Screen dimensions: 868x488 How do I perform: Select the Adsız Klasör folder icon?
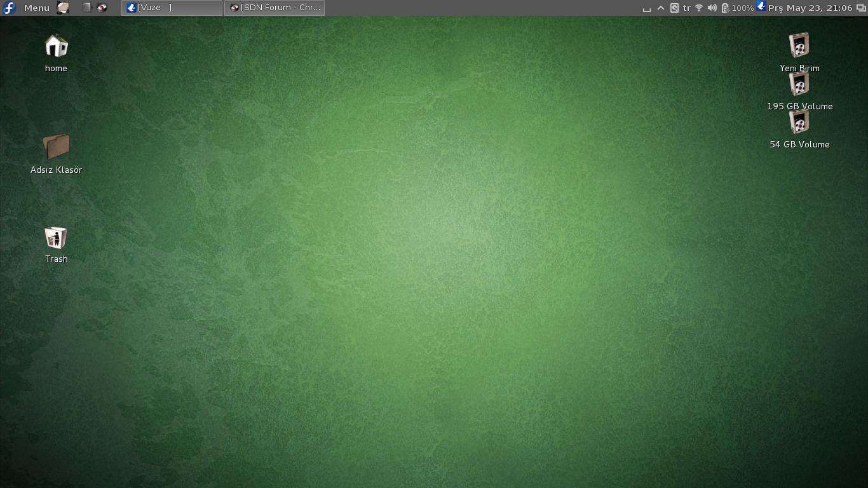(x=56, y=147)
